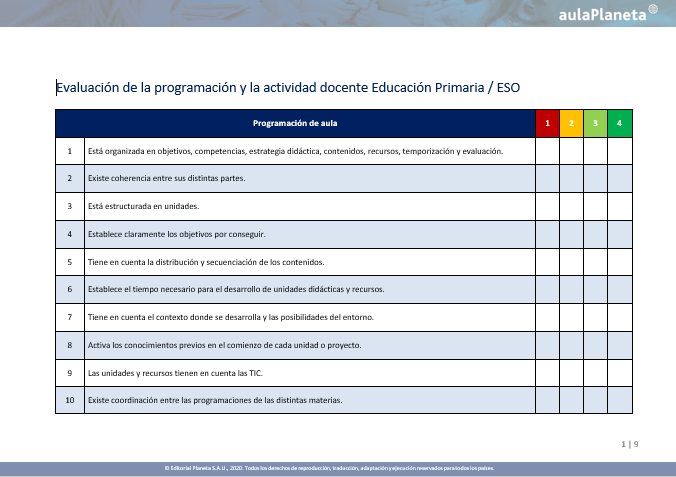Viewport: 676px width, 477px height.
Task: Click the page number '1 | 9' indicator
Action: pos(629,442)
